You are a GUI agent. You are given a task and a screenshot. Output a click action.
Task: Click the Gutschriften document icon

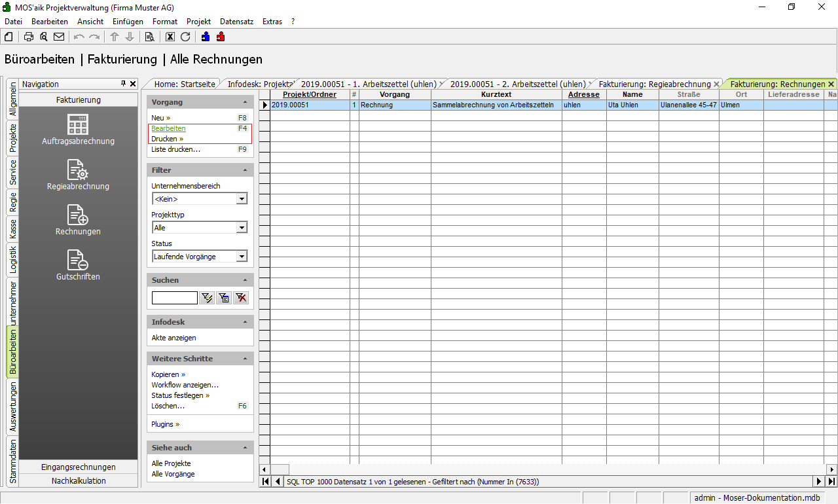click(x=78, y=261)
